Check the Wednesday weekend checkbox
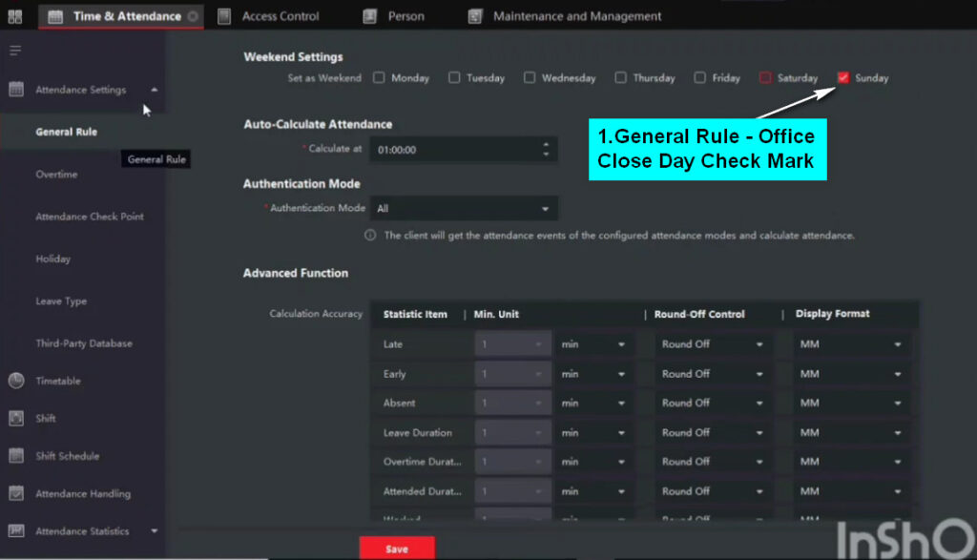Screen dimensions: 977x560 tap(529, 78)
